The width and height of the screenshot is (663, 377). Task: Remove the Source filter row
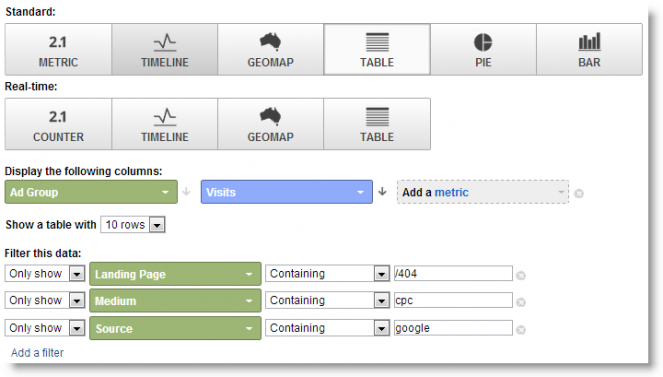click(x=521, y=330)
